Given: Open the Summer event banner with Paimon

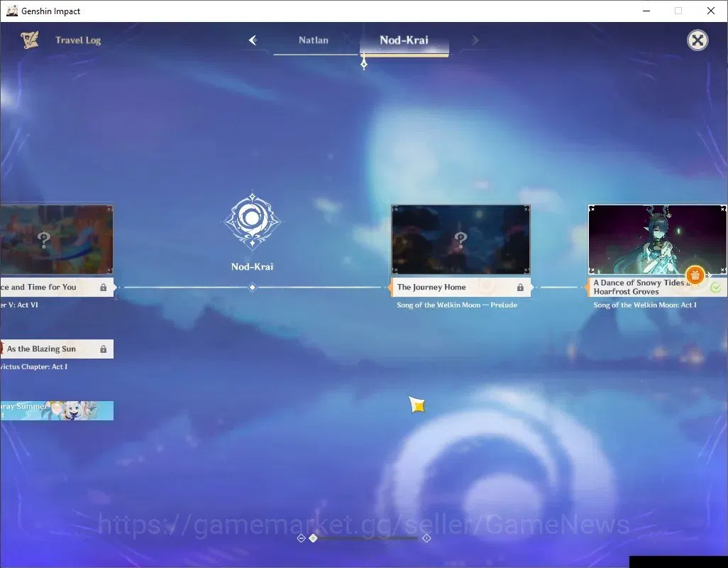Looking at the screenshot, I should click(57, 410).
